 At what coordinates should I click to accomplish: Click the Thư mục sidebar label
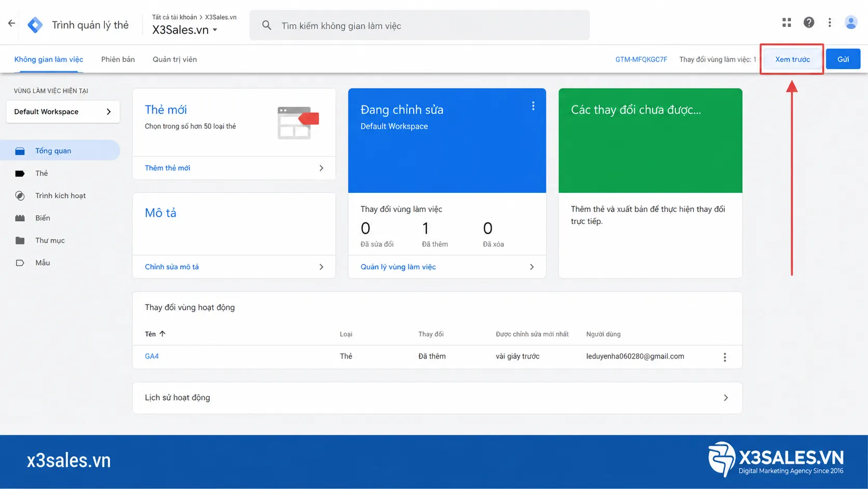pos(50,241)
